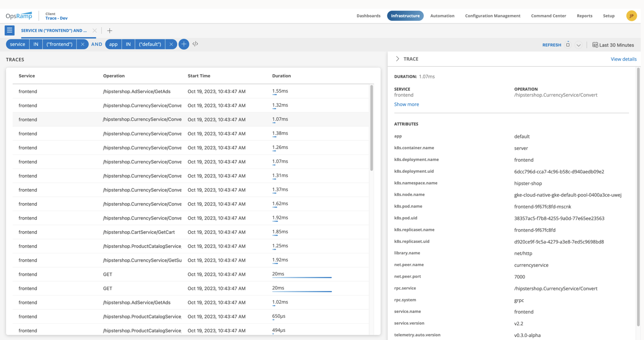This screenshot has height=340, width=644.
Task: Collapse the TRACE panel using its chevron
Action: 398,58
